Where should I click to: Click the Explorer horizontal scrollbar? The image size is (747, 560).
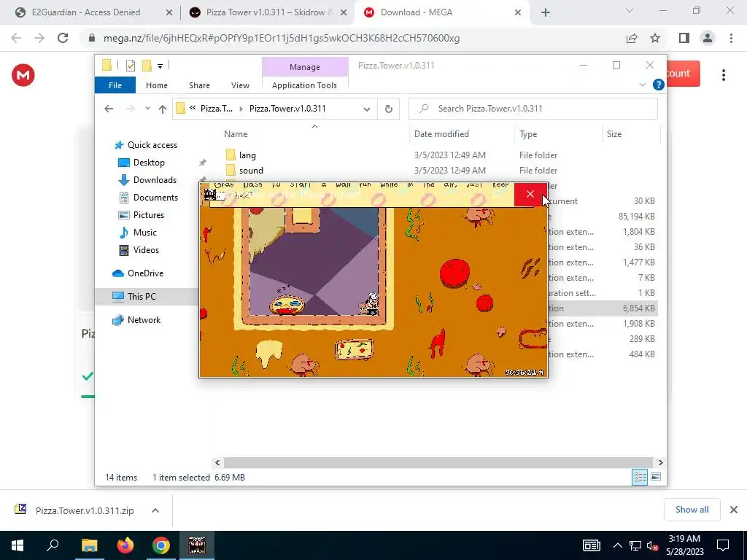[x=438, y=462]
